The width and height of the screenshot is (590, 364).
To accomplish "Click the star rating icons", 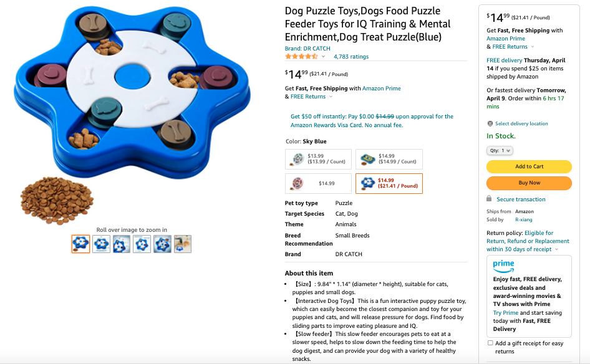I will 301,56.
